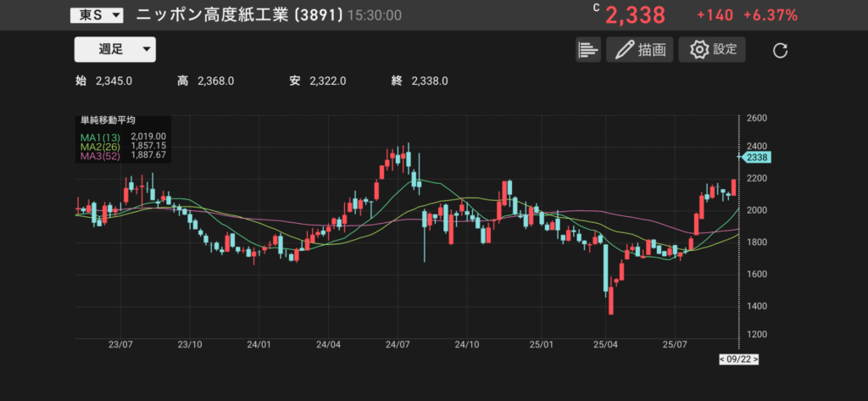Select the 25/07 date label on time axis
Screen dimensions: 868x401
(676, 345)
